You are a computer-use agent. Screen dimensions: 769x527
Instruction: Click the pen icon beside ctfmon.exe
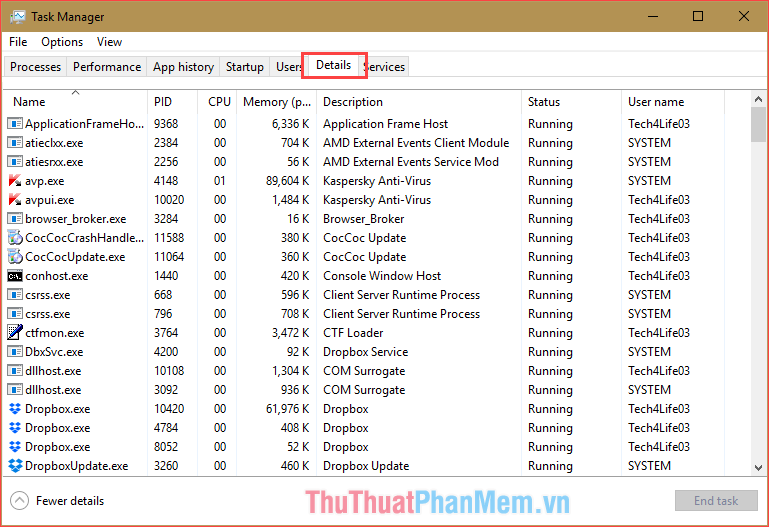click(15, 332)
